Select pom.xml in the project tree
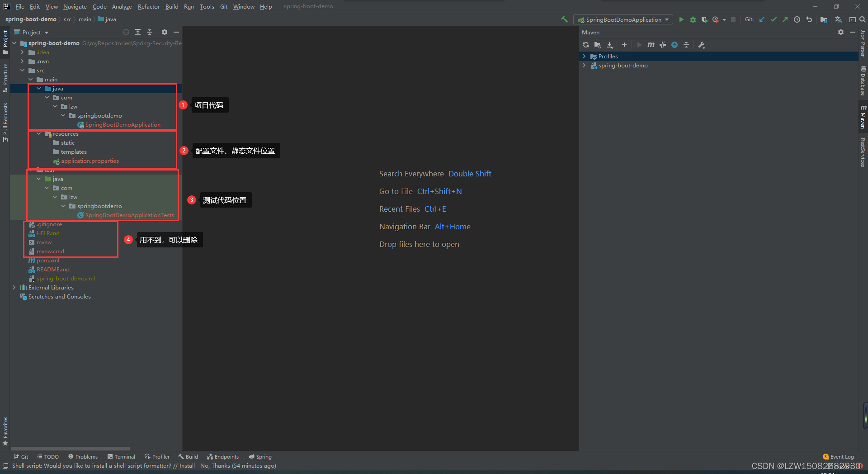This screenshot has width=868, height=474. click(48, 260)
